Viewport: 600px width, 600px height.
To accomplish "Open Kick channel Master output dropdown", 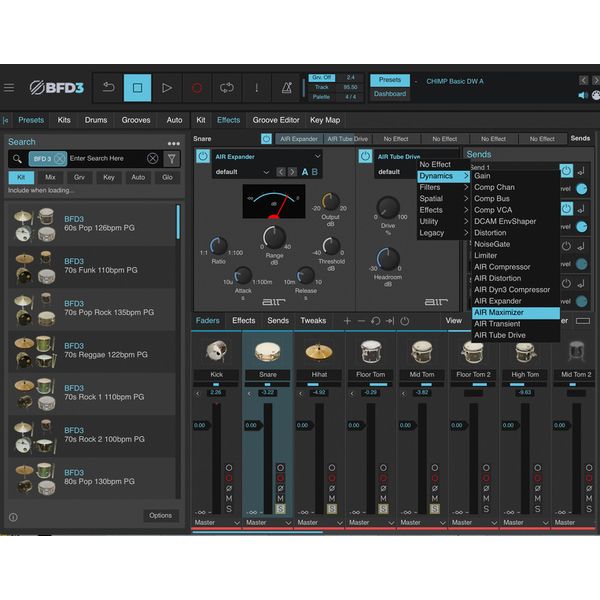I will point(217,522).
